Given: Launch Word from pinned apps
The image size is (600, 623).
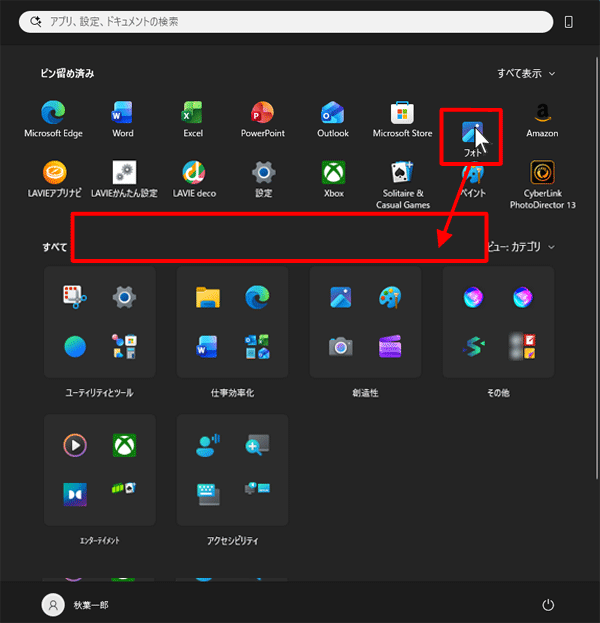Looking at the screenshot, I should (x=123, y=119).
